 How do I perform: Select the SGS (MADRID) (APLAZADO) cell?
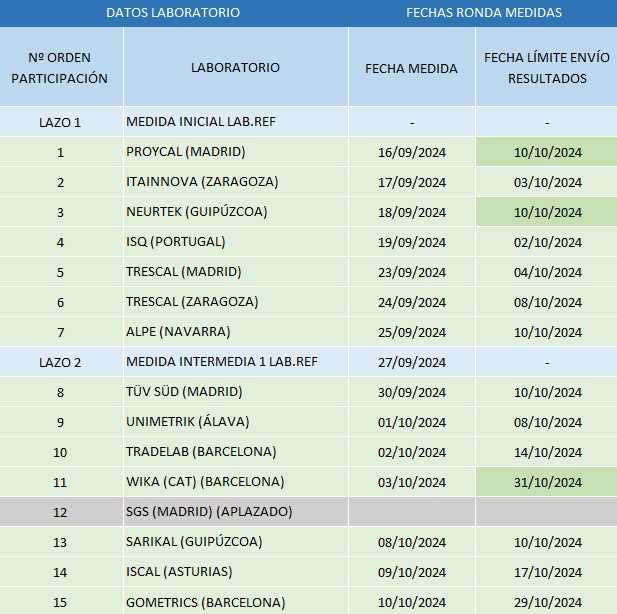(236, 512)
